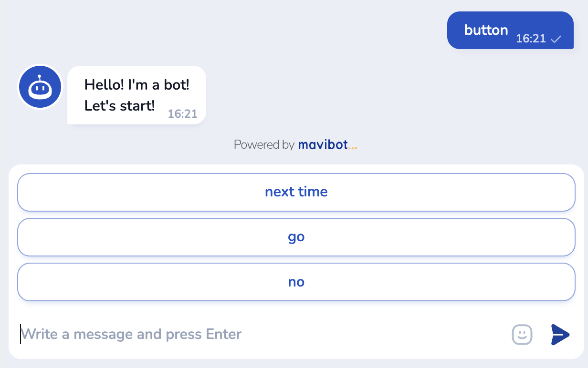The image size is (588, 368).
Task: Click the text cursor at the input start
Action: pyautogui.click(x=21, y=334)
